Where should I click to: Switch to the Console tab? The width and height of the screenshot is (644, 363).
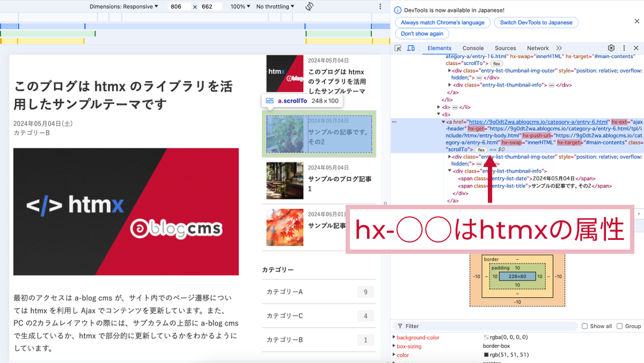coord(472,48)
